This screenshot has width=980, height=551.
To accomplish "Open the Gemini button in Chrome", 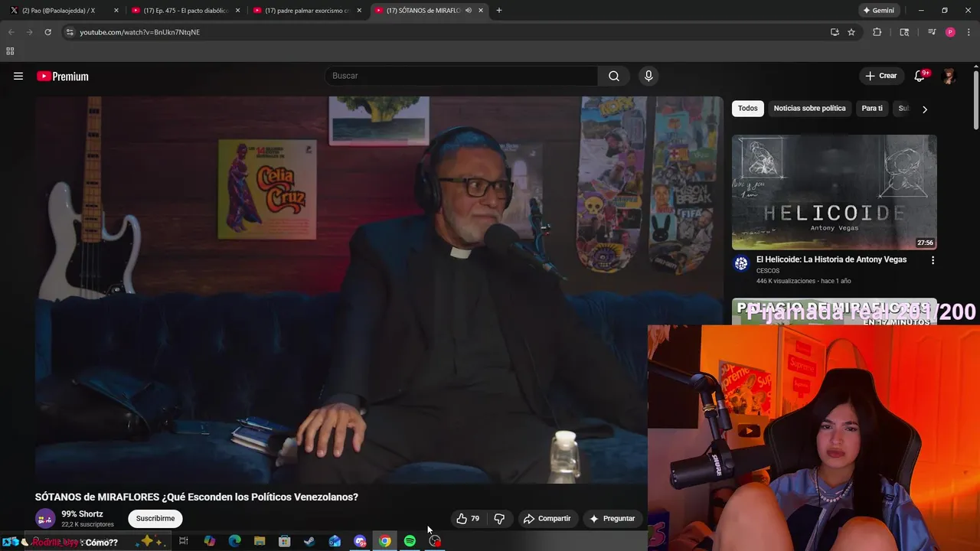I will pos(878,10).
